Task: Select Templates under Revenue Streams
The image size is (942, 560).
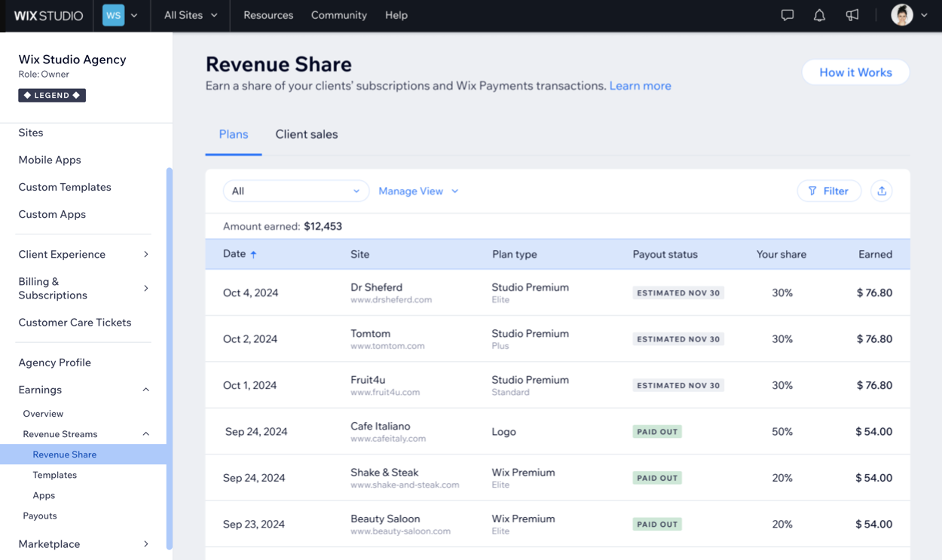Action: 55,475
